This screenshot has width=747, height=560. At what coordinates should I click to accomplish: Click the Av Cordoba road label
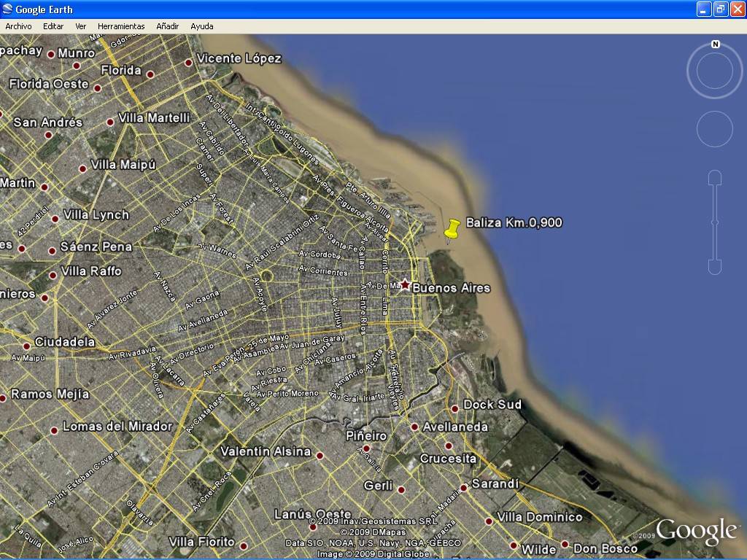320,254
